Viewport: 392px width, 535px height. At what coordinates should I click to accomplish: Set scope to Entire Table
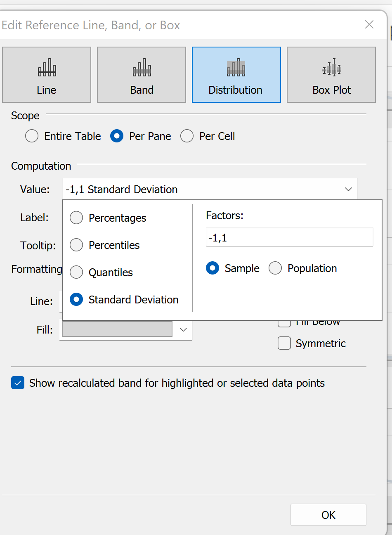click(32, 136)
